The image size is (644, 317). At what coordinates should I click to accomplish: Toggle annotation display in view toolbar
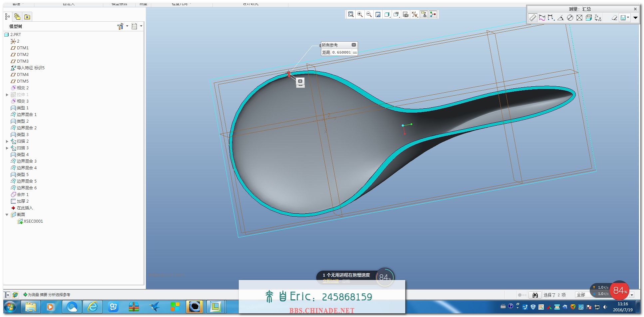tap(424, 14)
